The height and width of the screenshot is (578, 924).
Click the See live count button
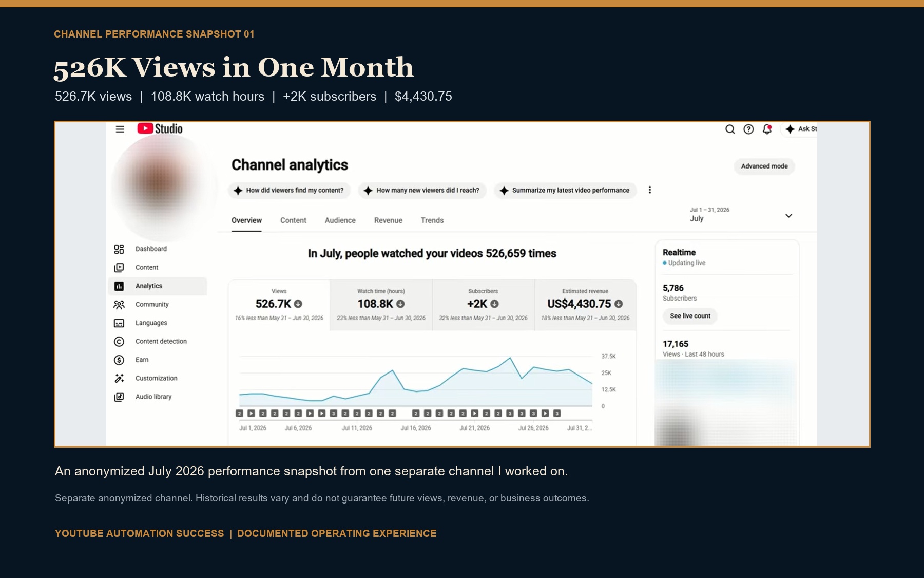[x=690, y=316]
